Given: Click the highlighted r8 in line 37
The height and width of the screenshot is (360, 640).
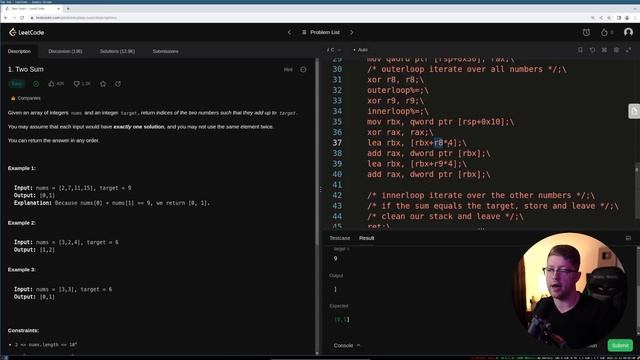Looking at the screenshot, I should (438, 143).
